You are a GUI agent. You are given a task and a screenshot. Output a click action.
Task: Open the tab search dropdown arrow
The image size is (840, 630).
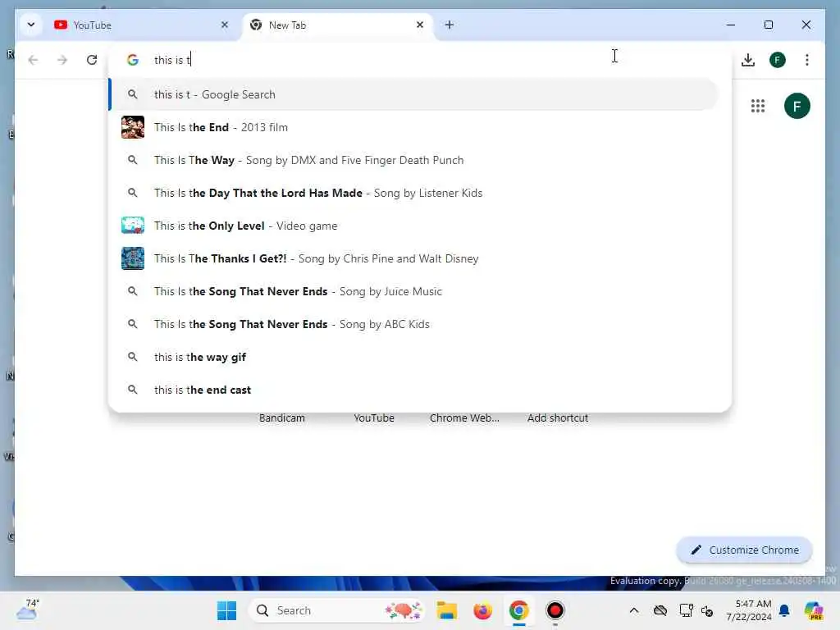31,25
